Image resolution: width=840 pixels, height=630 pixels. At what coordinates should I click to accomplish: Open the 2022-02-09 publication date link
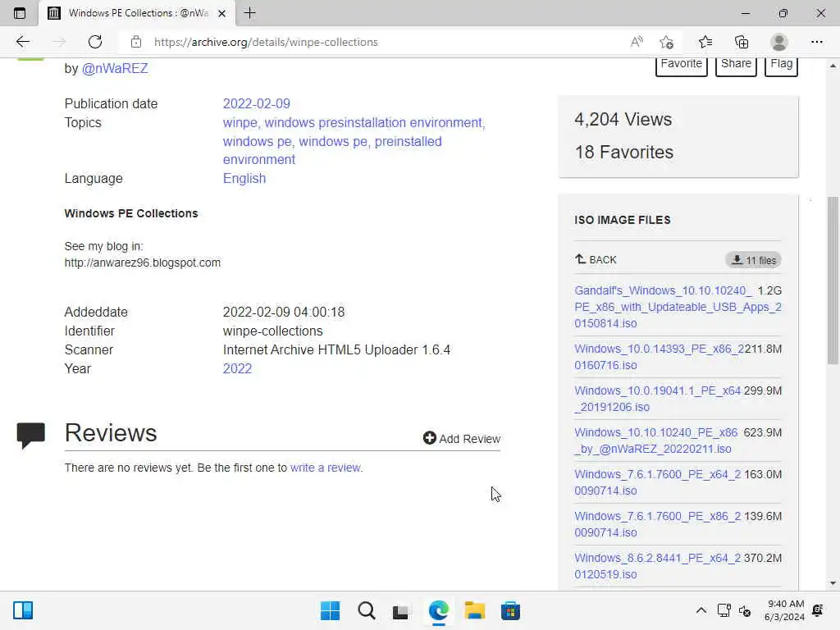[x=256, y=103]
